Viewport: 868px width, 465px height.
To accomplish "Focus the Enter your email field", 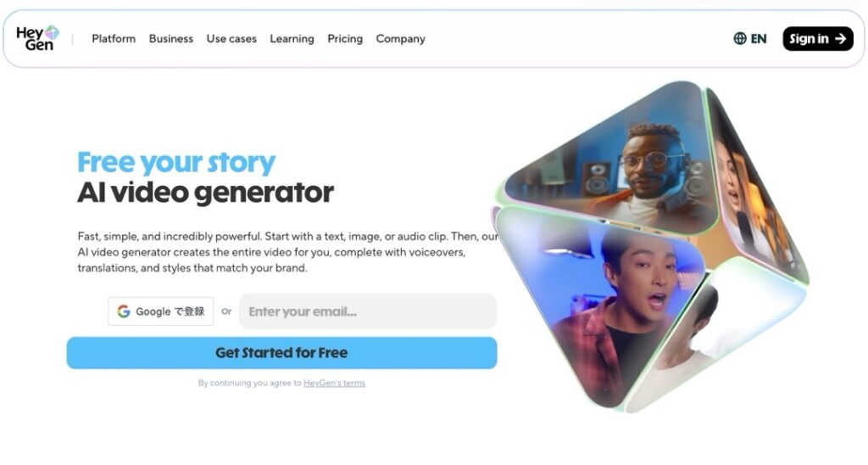I will 368,311.
